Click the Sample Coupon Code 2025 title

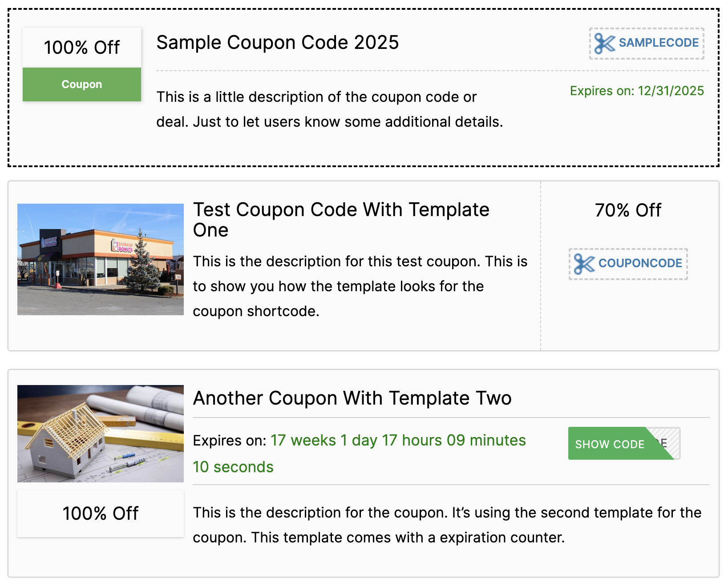tap(277, 43)
